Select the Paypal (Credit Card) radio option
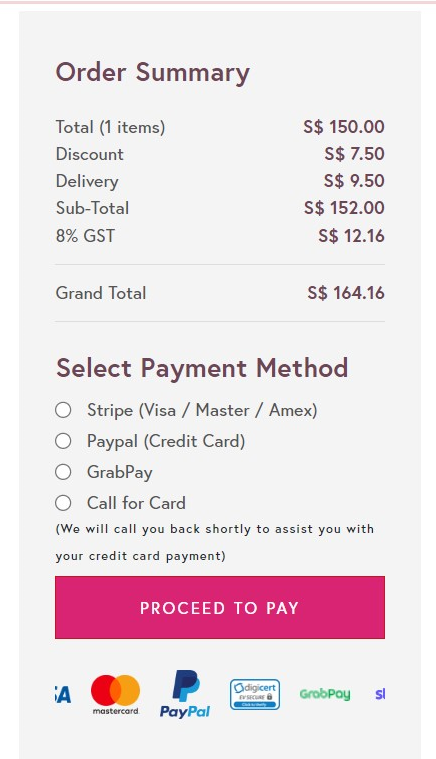The image size is (436, 759). 63,441
